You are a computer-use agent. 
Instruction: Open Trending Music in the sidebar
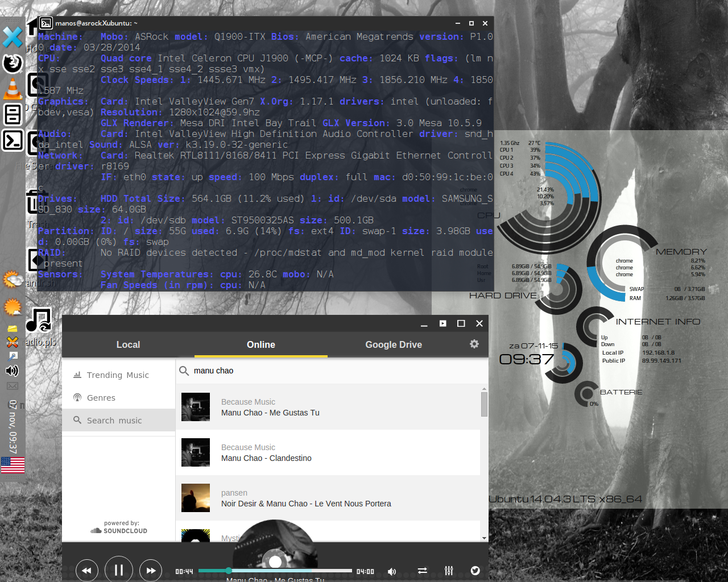pyautogui.click(x=118, y=375)
